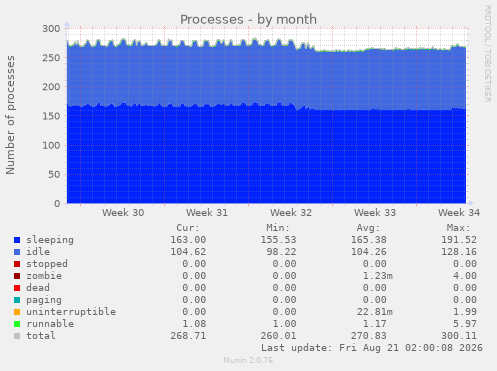Viewport: 497px width, 371px height.
Task: Click the stopped legend red swatch
Action: tap(17, 264)
